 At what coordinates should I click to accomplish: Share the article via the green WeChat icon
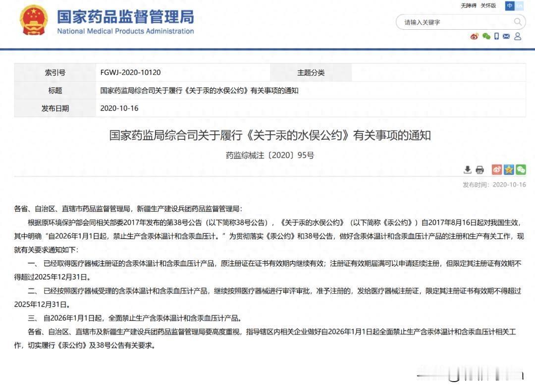click(x=521, y=169)
